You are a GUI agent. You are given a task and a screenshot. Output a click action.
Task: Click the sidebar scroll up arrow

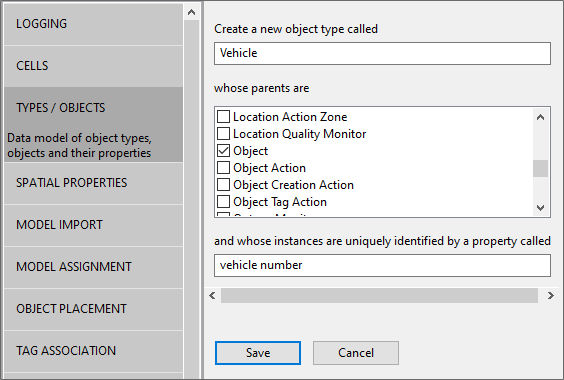[191, 13]
